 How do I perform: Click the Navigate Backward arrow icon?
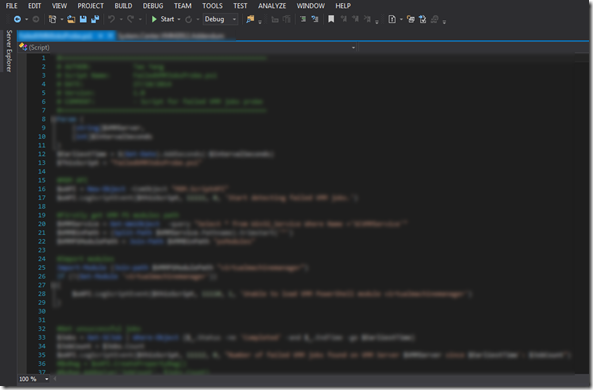coord(17,19)
